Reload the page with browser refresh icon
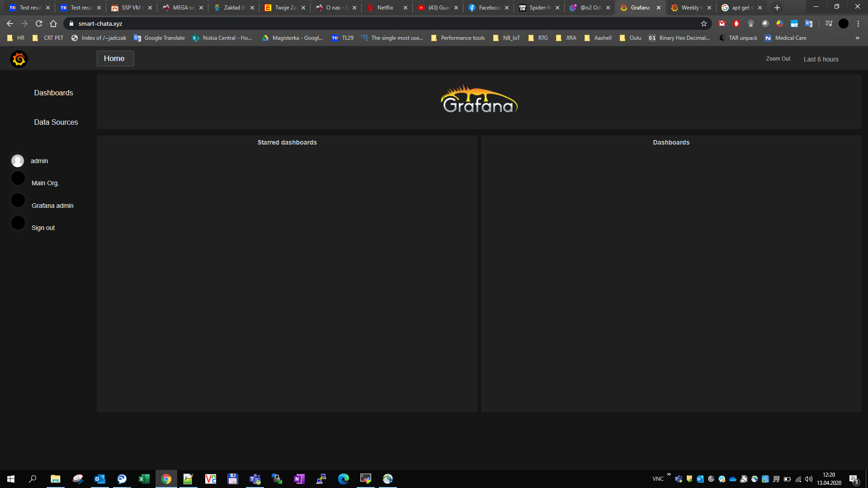 [39, 23]
